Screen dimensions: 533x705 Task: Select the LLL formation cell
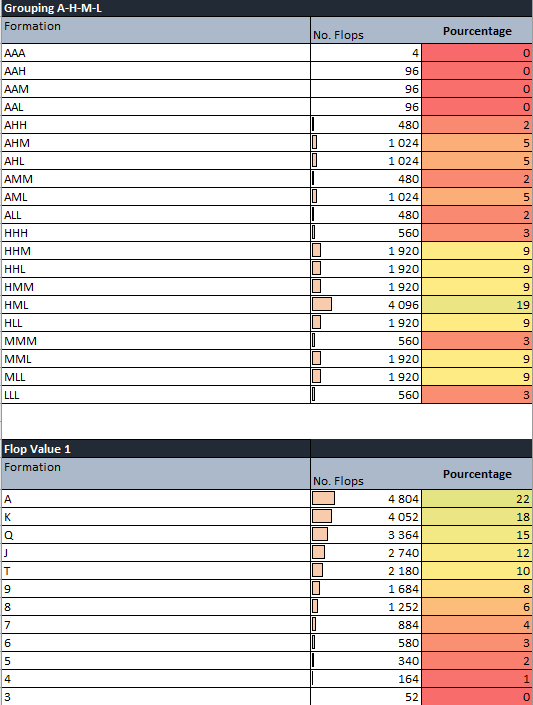pyautogui.click(x=156, y=395)
